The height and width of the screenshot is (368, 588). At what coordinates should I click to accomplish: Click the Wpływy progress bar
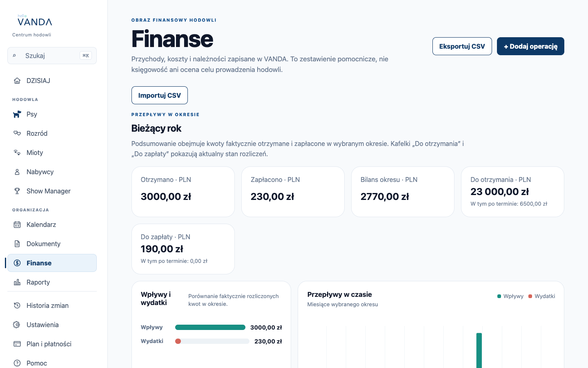click(210, 327)
